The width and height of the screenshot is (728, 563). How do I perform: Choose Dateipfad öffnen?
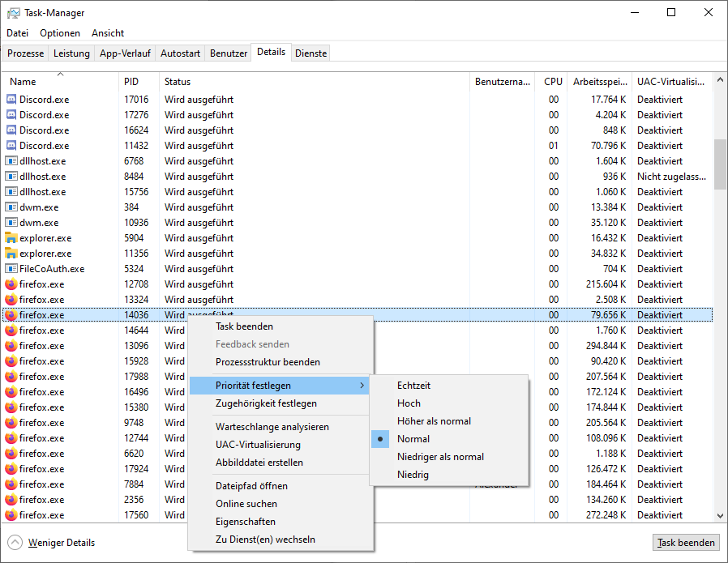tap(280, 485)
